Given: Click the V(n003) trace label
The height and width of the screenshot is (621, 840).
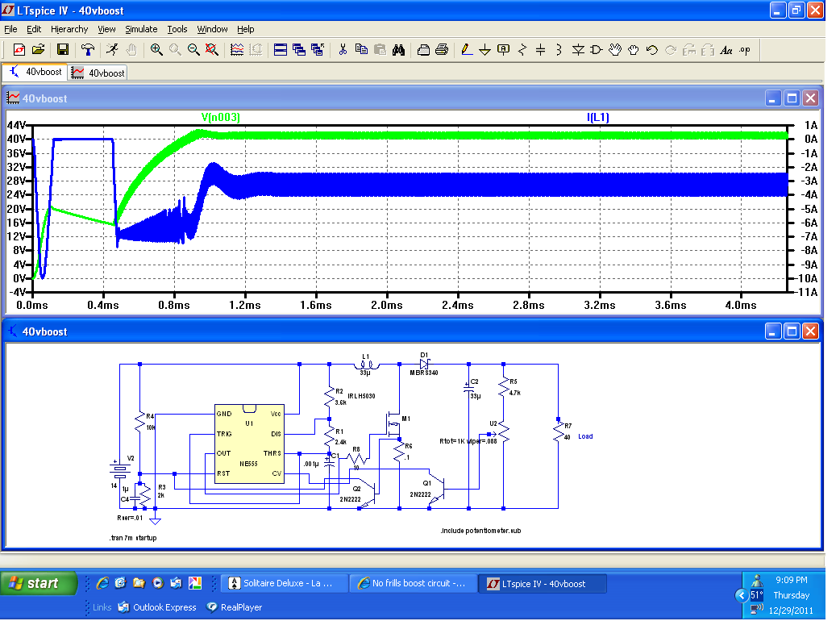Looking at the screenshot, I should click(221, 117).
